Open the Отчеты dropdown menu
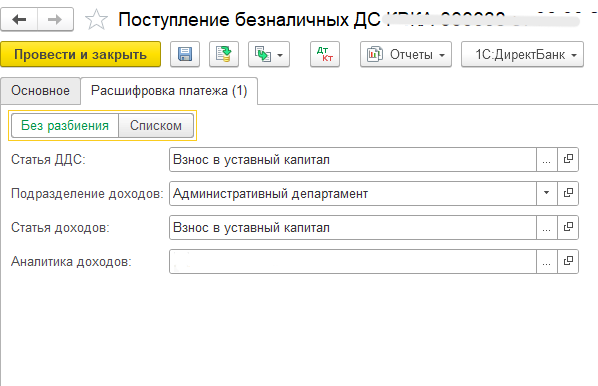Screen dimensions: 598x386 point(406,54)
